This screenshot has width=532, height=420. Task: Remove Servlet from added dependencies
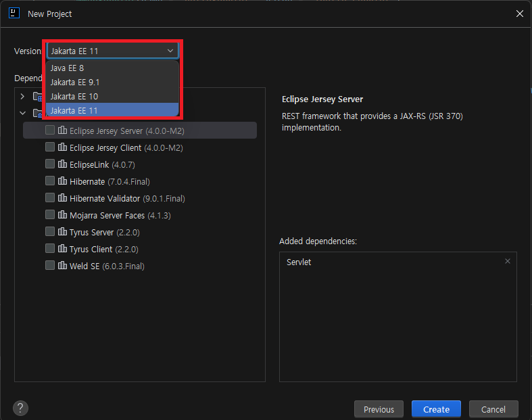point(508,261)
